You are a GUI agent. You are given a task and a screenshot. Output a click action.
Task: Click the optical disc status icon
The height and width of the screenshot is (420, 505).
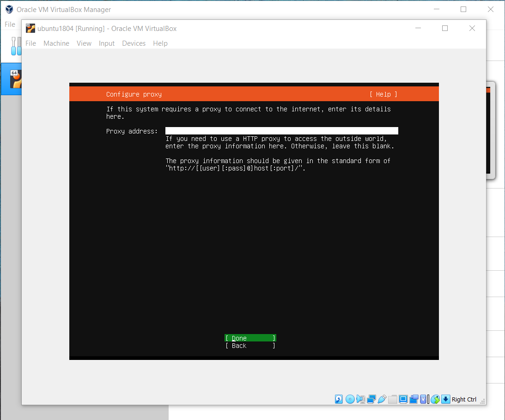(350, 399)
